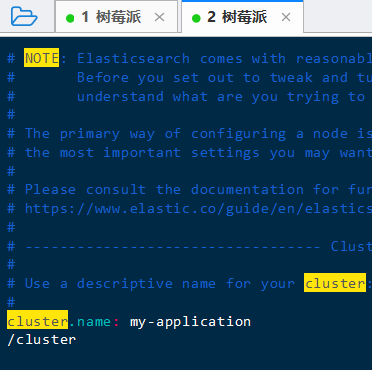Open the session folder icon
This screenshot has width=372, height=370.
click(24, 17)
